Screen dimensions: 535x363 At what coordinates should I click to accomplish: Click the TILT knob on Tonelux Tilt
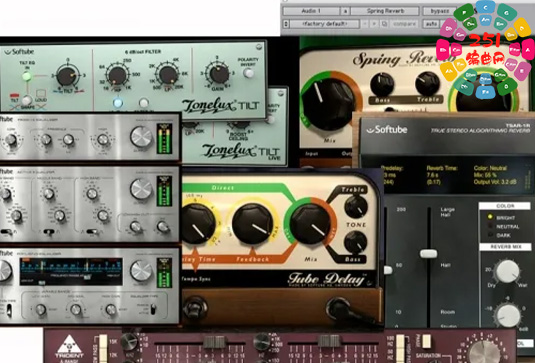point(67,76)
